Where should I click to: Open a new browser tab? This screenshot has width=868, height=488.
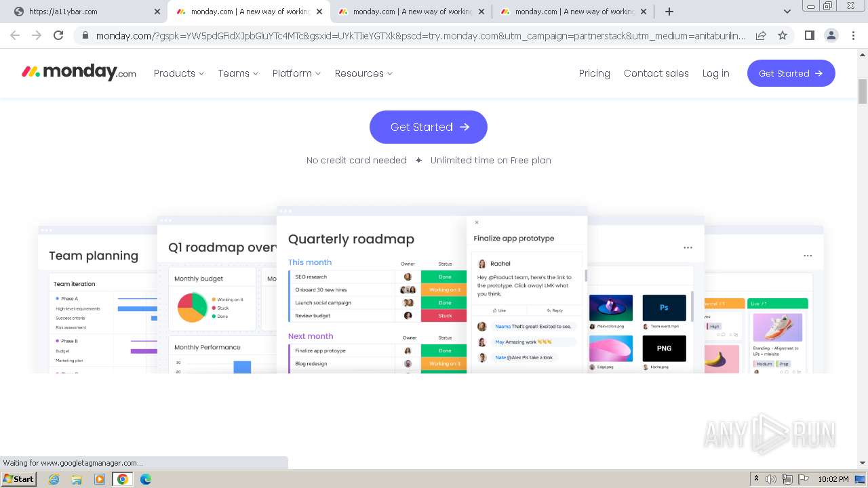[x=669, y=12]
